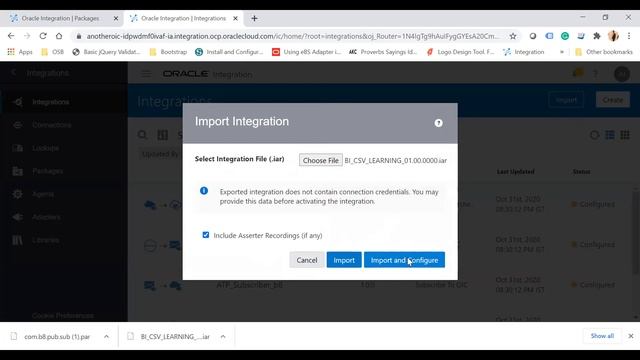
Task: Open Logo Design Tool bookmark
Action: click(x=460, y=52)
